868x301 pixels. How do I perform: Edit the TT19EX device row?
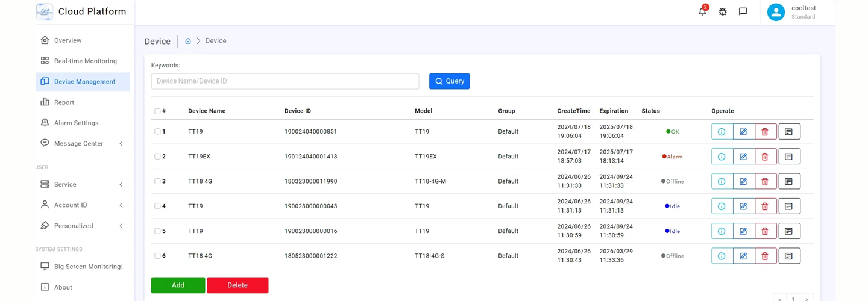[x=743, y=157]
